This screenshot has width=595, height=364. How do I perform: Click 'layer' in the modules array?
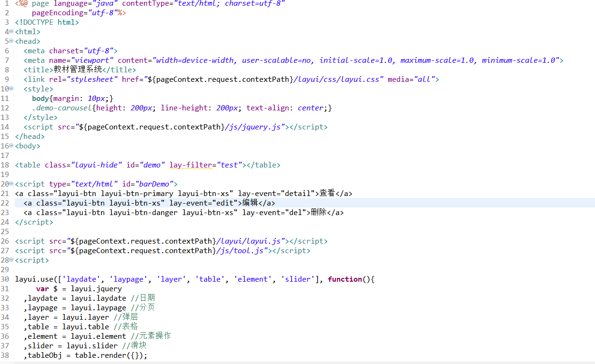click(x=171, y=279)
